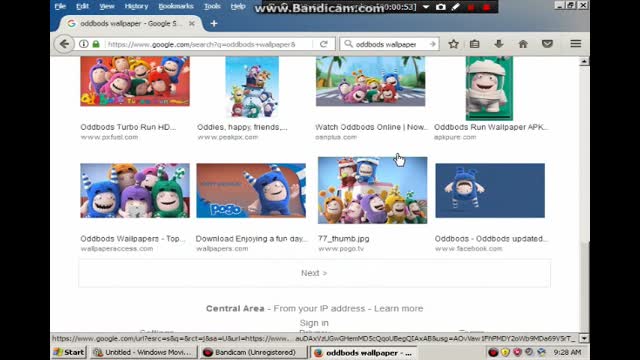Image resolution: width=640 pixels, height=360 pixels.
Task: Open the File menu
Action: coord(60,6)
